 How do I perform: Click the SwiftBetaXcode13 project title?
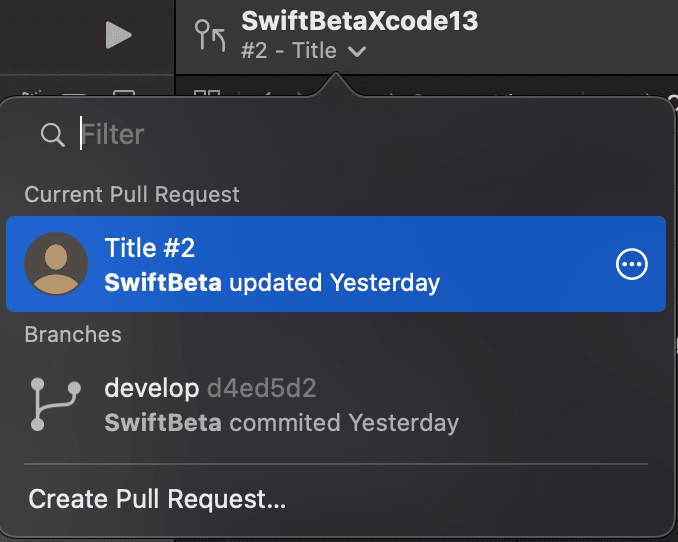359,21
